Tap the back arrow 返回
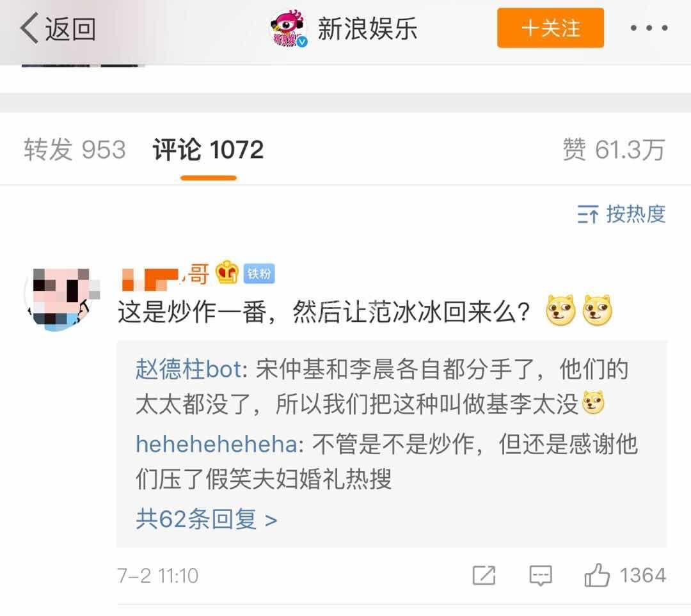The width and height of the screenshot is (691, 616). point(58,29)
